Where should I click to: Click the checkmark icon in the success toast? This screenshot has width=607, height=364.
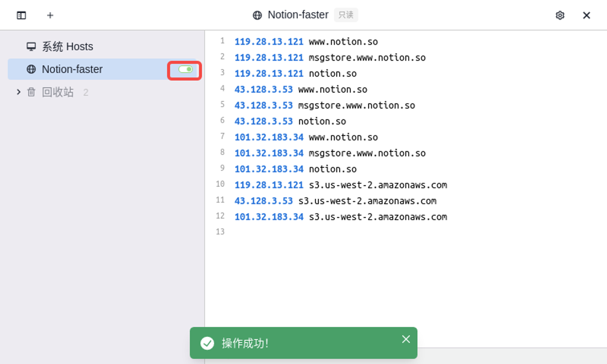207,343
